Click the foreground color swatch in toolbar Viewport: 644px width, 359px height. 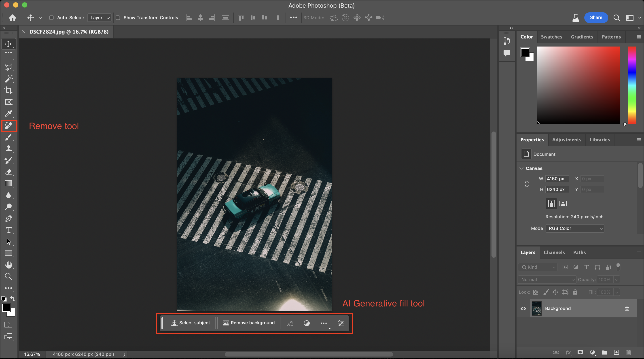pos(6,308)
